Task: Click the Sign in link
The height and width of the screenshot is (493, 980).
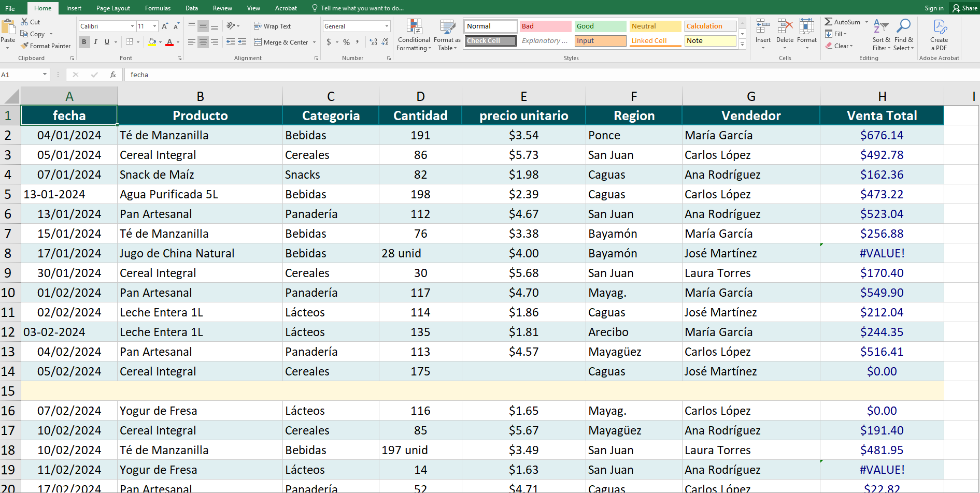Action: click(x=934, y=8)
